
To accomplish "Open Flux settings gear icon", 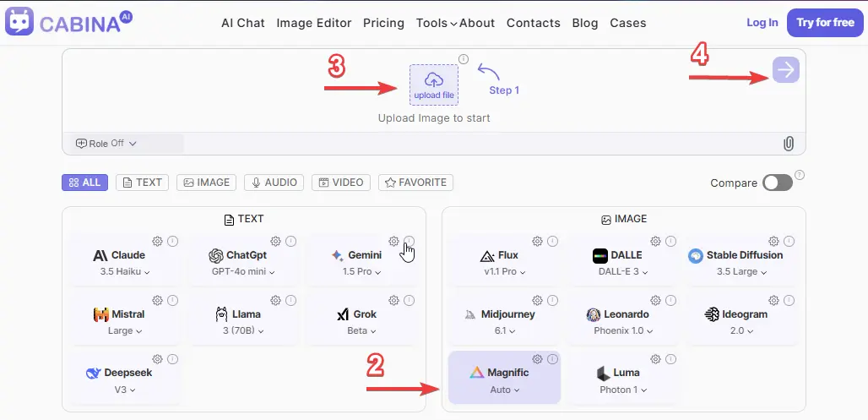I will (537, 241).
